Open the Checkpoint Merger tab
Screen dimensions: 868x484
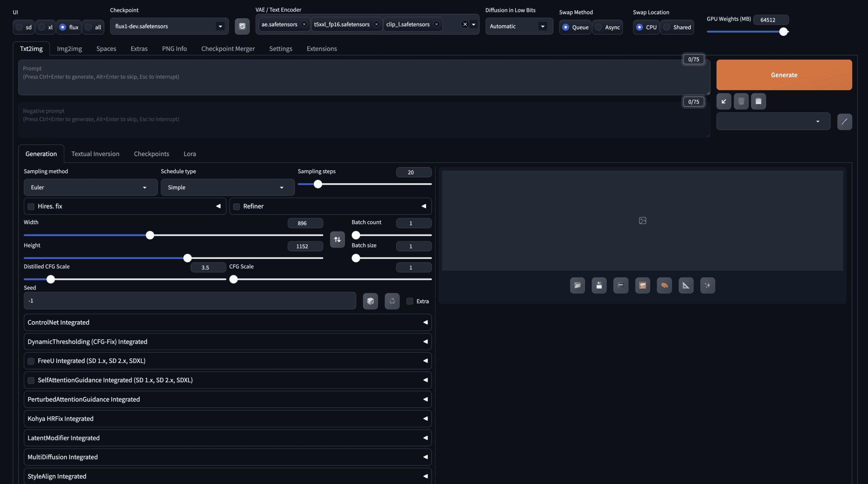pyautogui.click(x=228, y=48)
